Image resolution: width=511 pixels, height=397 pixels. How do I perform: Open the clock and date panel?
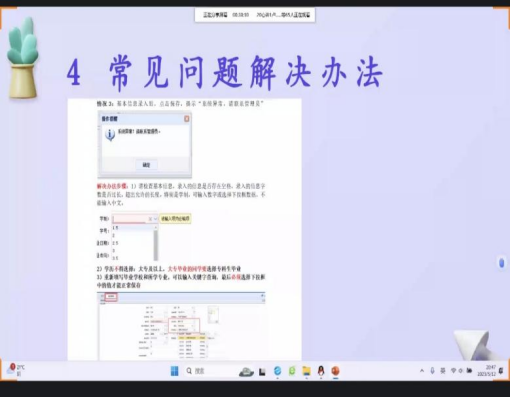pyautogui.click(x=486, y=371)
